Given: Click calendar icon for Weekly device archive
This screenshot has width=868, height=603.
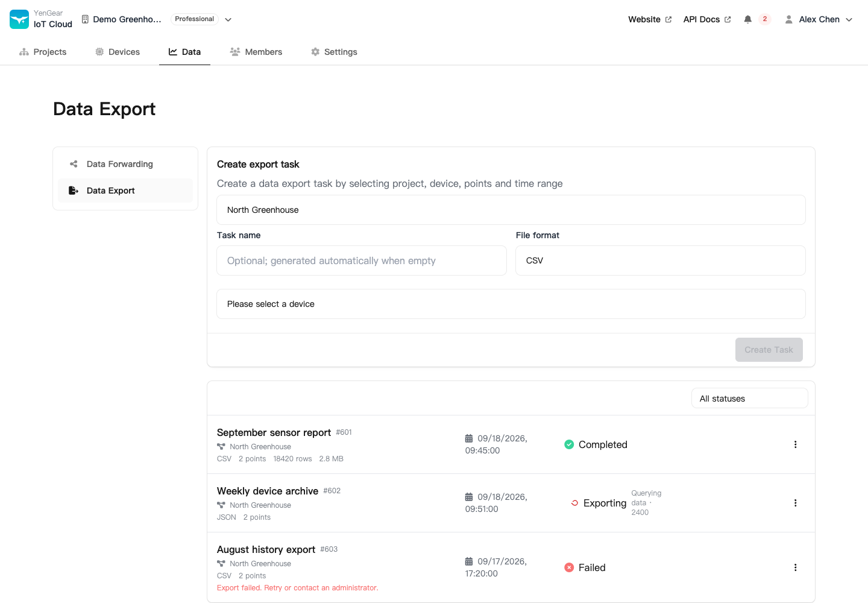Looking at the screenshot, I should tap(469, 497).
